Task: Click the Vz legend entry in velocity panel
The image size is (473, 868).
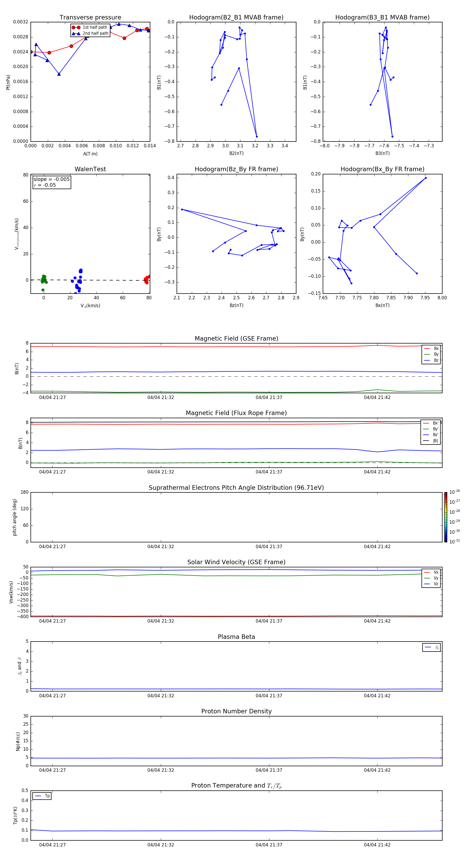Action: [431, 584]
